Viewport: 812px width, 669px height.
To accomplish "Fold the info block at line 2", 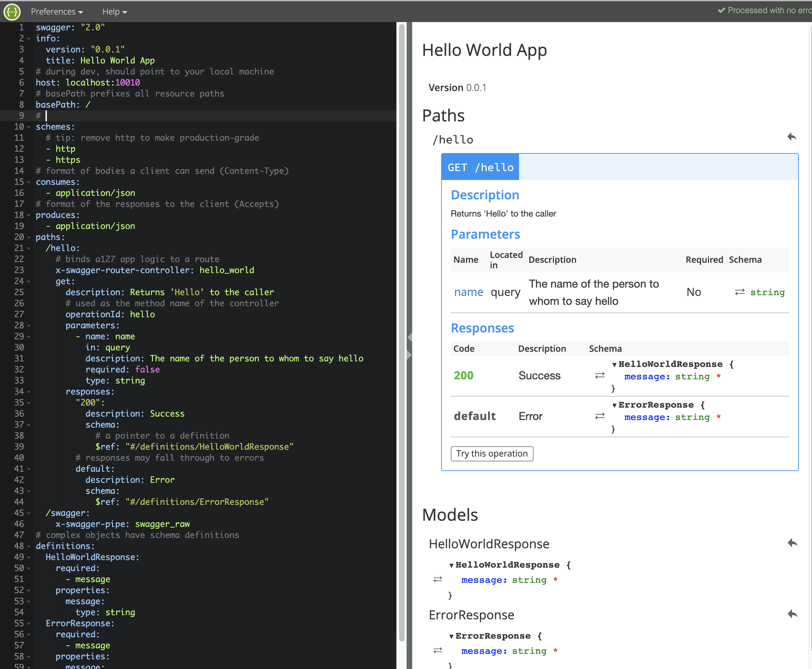I will click(x=29, y=39).
